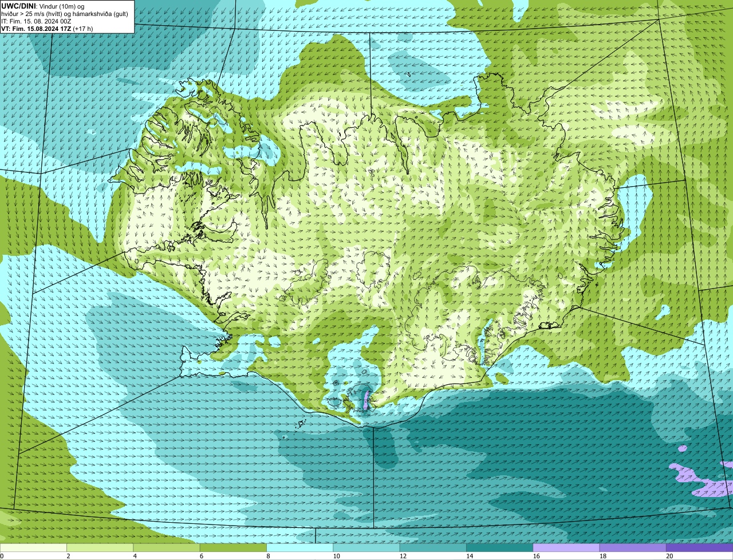Click the init time "IT: Fim. 15. 08. 2024 00Z"
Screen dimensions: 733x560
[36, 21]
